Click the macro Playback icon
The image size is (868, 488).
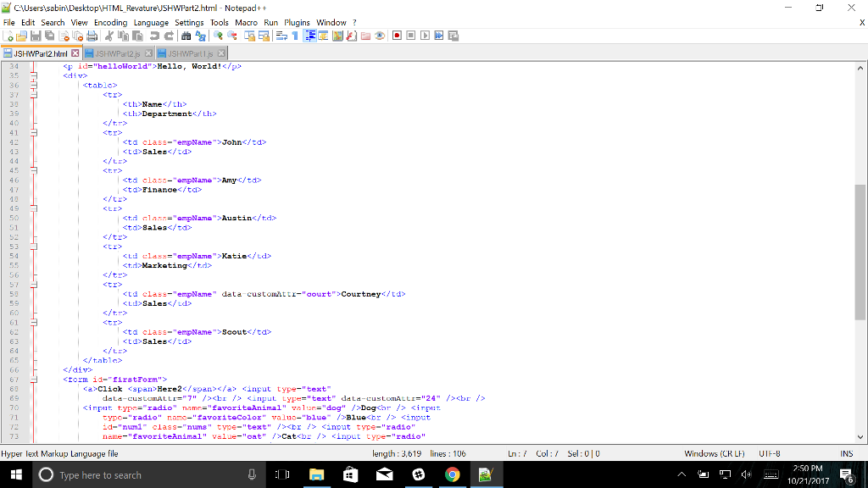tap(426, 36)
